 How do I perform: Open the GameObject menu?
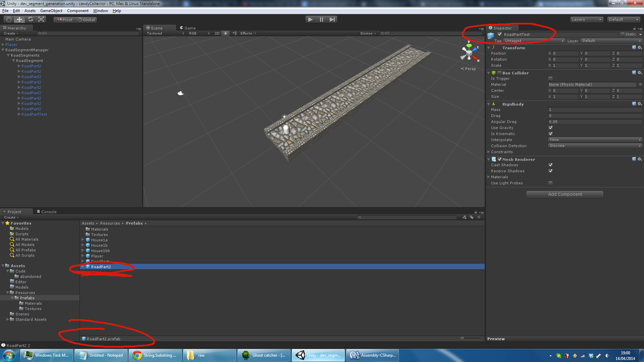coord(51,11)
